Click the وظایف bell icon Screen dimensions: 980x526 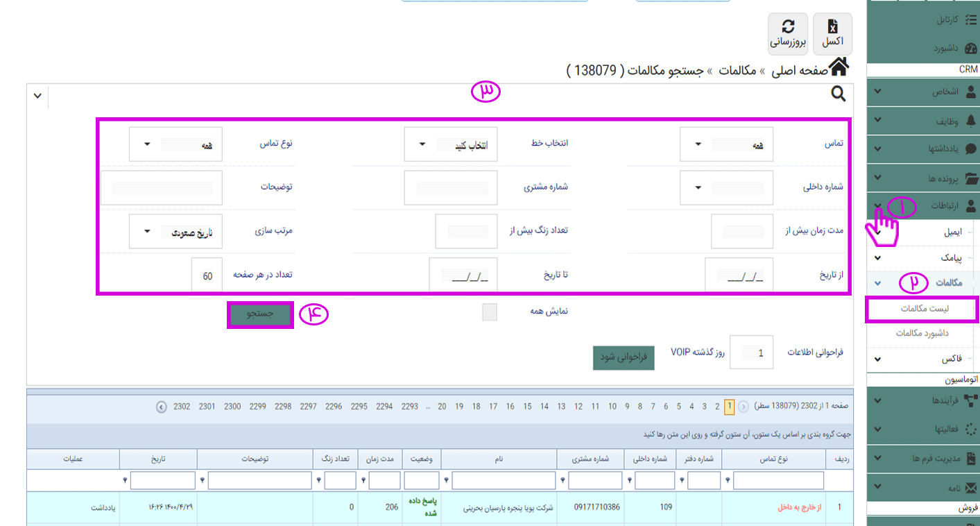click(970, 121)
